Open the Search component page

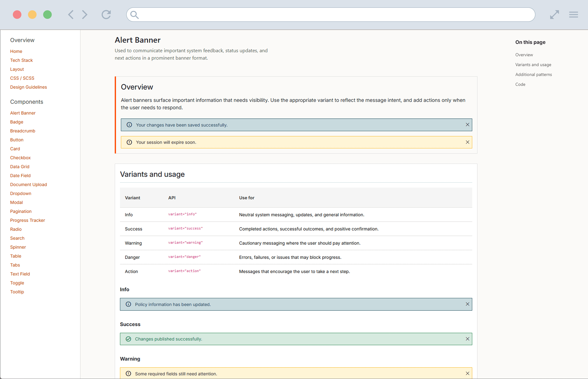(x=17, y=238)
